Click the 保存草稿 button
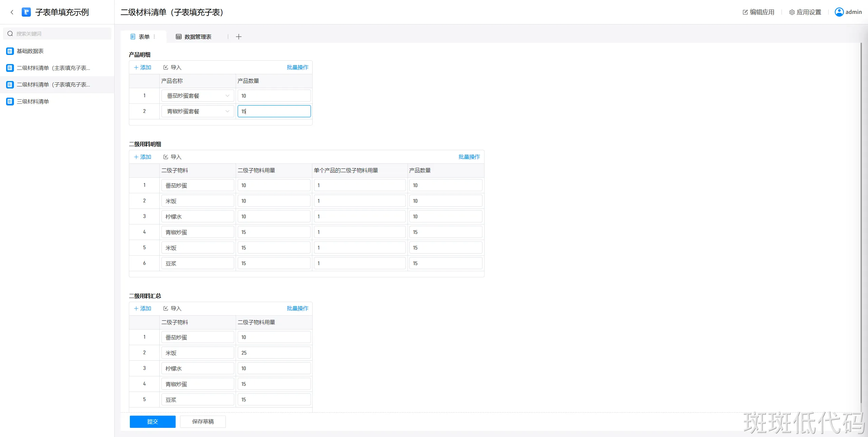868x437 pixels. [x=203, y=421]
